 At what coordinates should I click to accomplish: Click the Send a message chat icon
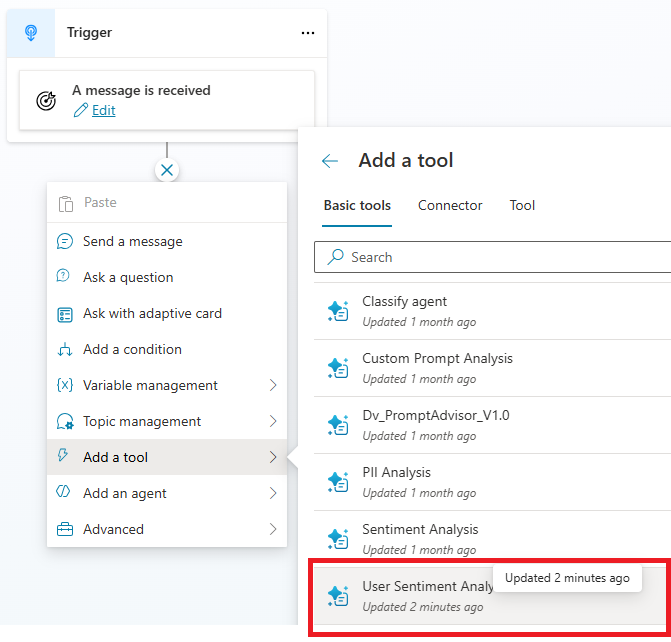[x=65, y=241]
